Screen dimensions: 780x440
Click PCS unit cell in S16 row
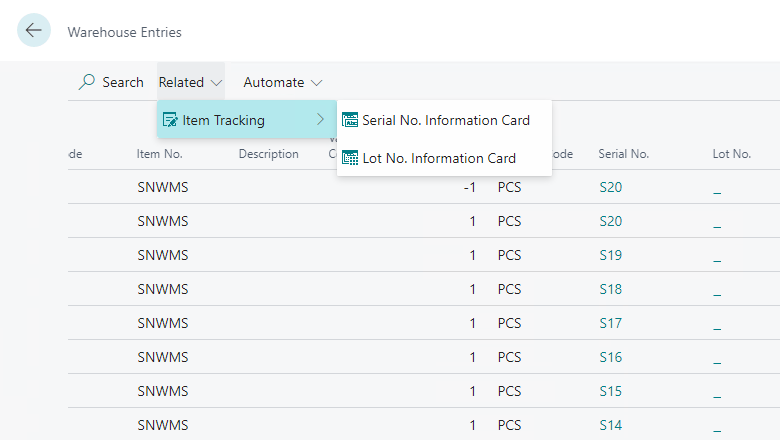(x=509, y=357)
